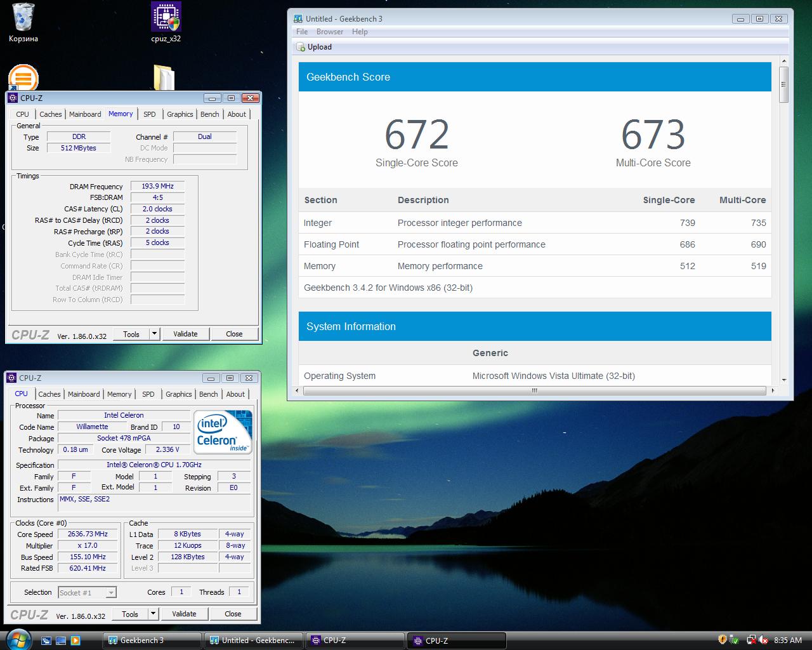Switch to CPU tab in upper CPU-Z window
The width and height of the screenshot is (812, 650).
[x=22, y=114]
